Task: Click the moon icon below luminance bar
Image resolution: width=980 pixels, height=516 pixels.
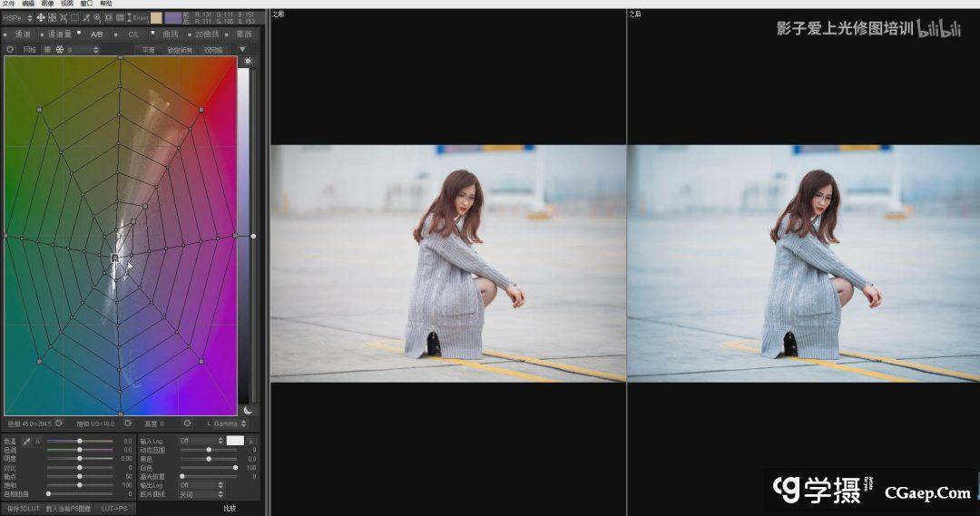Action: [248, 410]
